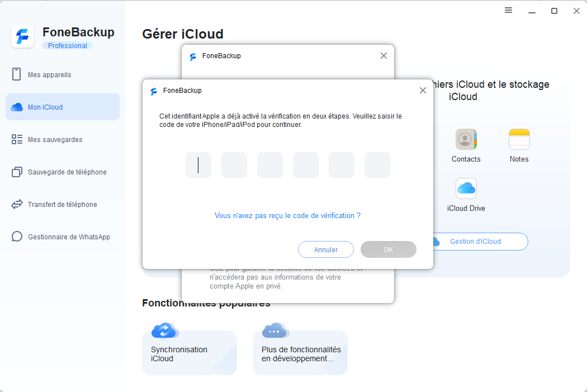587x392 pixels.
Task: Go to Sauvegarde de téléphone
Action: click(63, 172)
